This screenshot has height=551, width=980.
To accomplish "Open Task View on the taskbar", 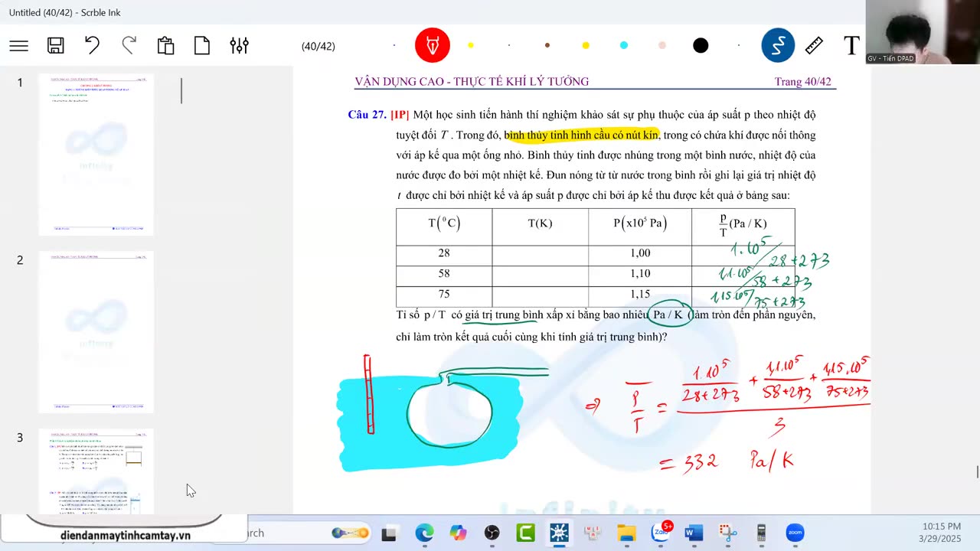I will point(390,533).
